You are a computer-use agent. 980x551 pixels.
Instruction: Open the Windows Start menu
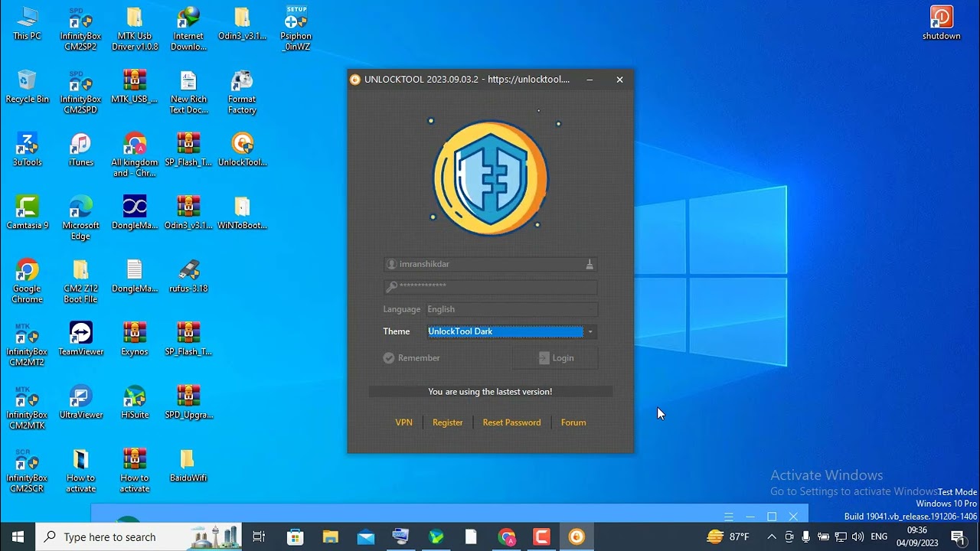(x=18, y=537)
